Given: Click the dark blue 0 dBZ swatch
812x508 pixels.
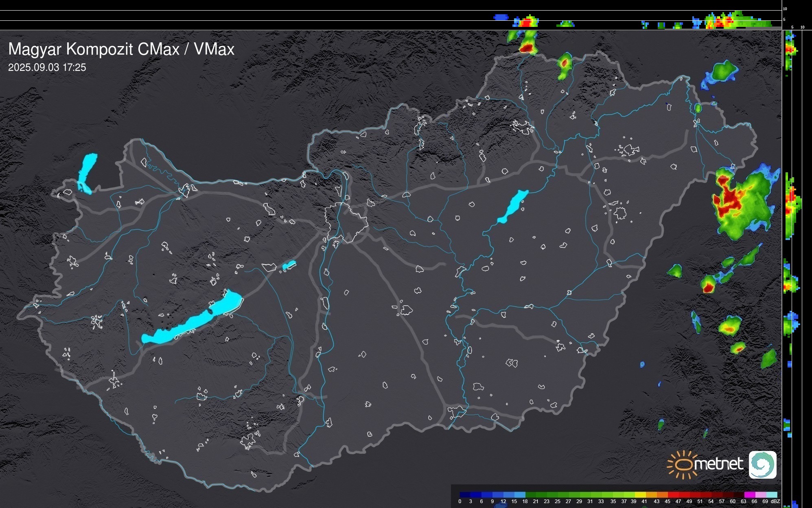Looking at the screenshot, I should coord(464,494).
